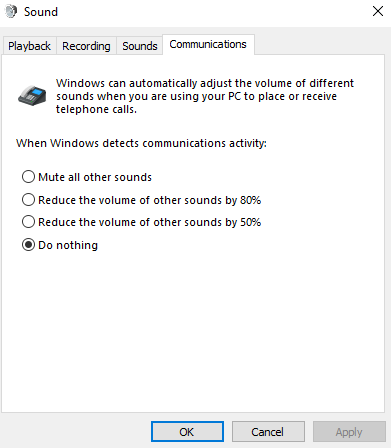Click the 'Reduce the volume of other sounds by 50%' label text
The height and width of the screenshot is (448, 391).
point(150,222)
